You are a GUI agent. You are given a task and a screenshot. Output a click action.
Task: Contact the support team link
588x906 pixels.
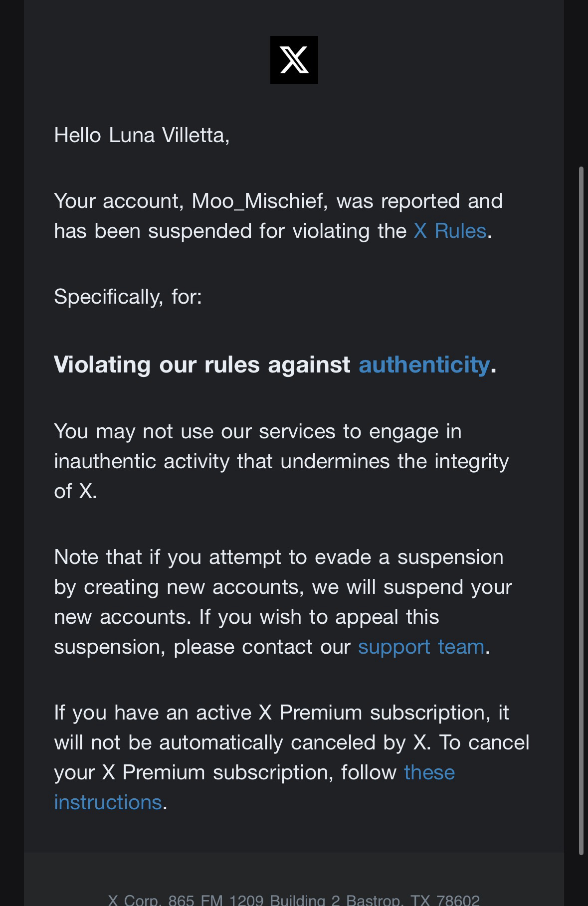[x=421, y=647]
